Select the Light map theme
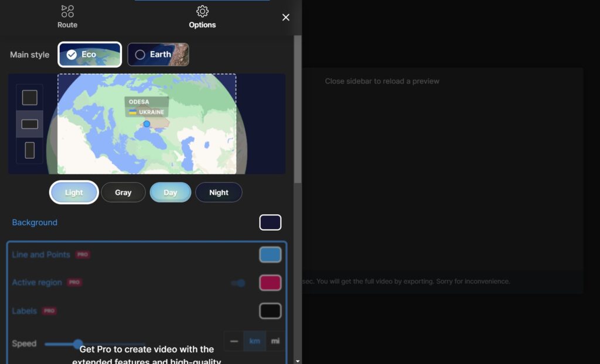This screenshot has width=600, height=364. tap(74, 193)
